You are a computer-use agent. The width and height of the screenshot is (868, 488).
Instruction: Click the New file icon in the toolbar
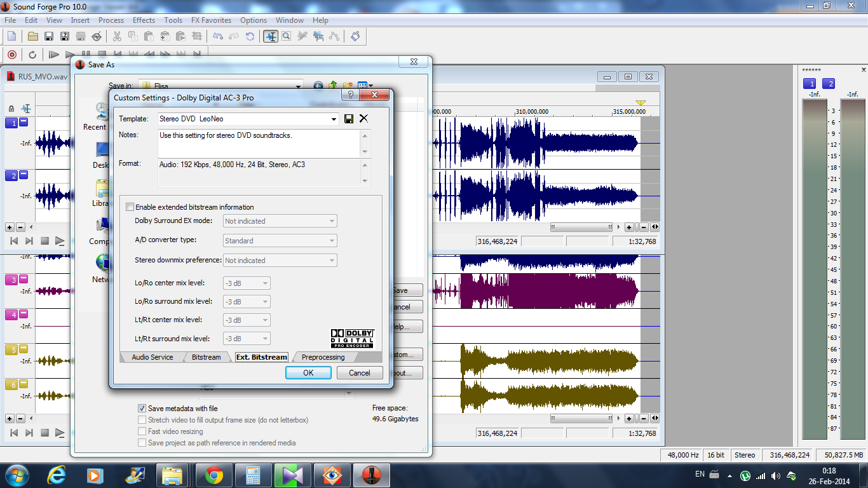11,36
